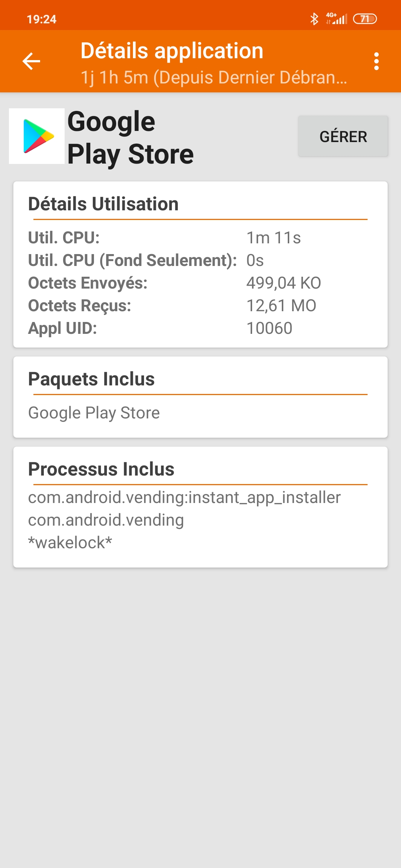Tap the Détails application title
401x868 pixels.
point(172,51)
